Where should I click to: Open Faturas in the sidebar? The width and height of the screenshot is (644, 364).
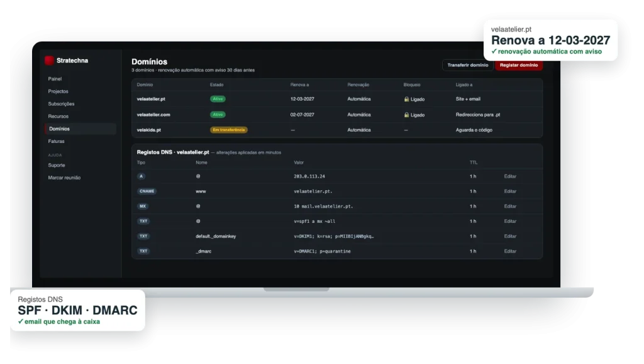click(x=56, y=141)
